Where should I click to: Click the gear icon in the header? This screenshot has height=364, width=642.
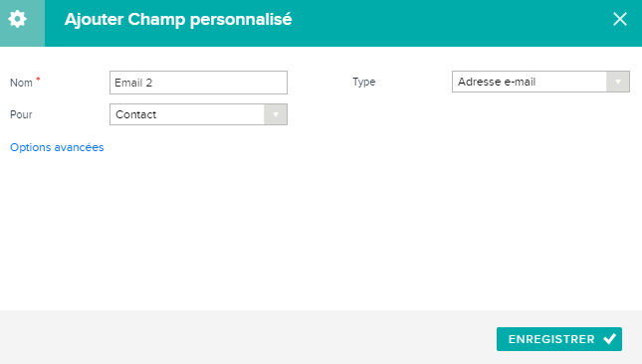point(17,19)
